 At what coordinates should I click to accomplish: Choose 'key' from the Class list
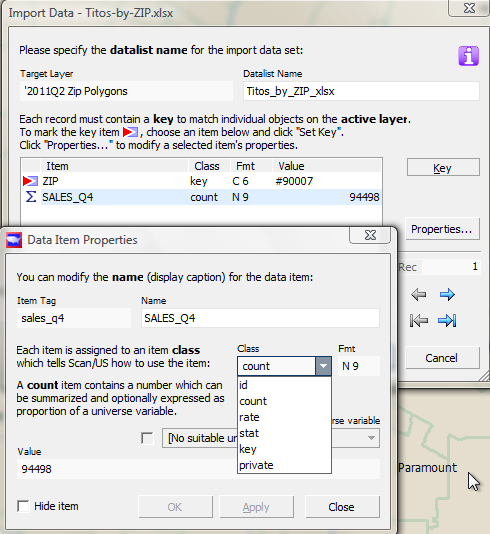(284, 449)
